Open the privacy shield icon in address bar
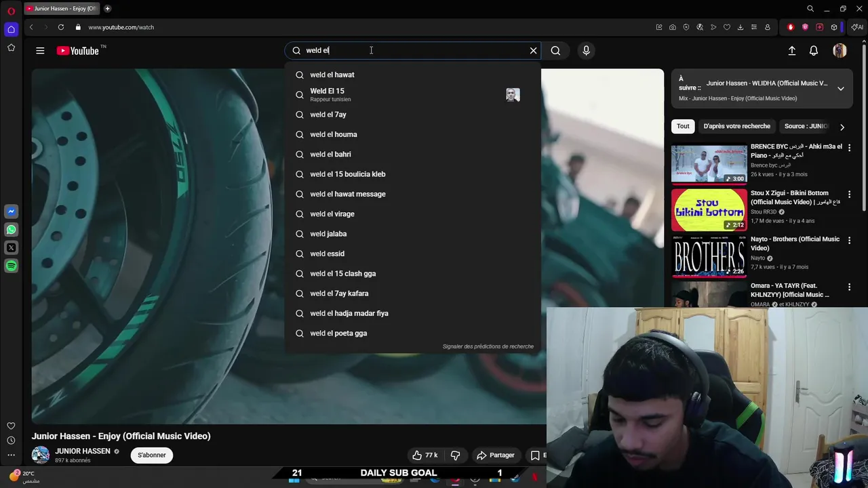Viewport: 868px width, 488px height. (686, 27)
